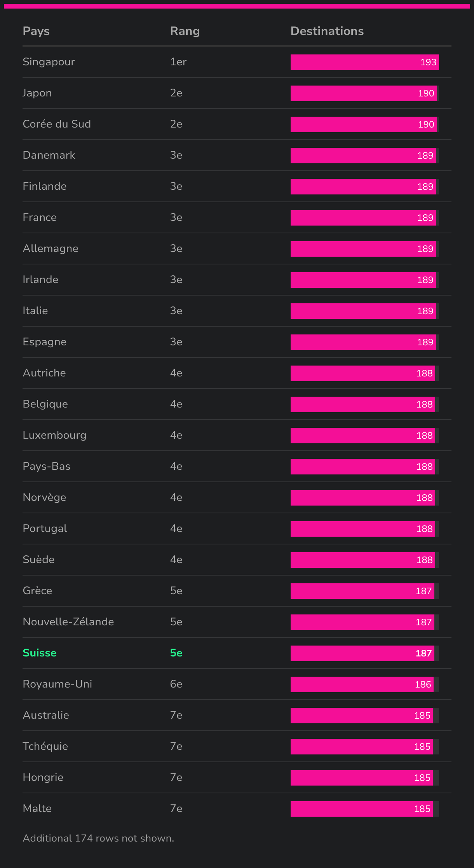Image resolution: width=474 pixels, height=868 pixels.
Task: Click the Rang column header
Action: click(x=185, y=31)
